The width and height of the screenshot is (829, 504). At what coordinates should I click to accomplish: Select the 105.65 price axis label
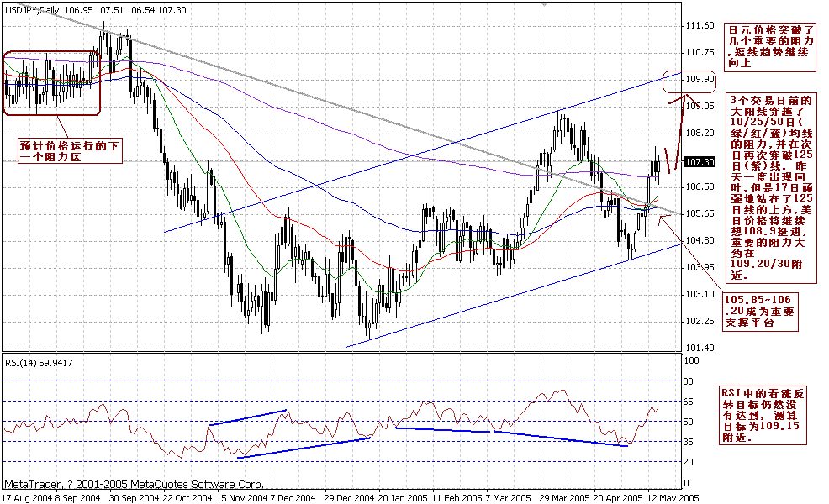point(700,213)
